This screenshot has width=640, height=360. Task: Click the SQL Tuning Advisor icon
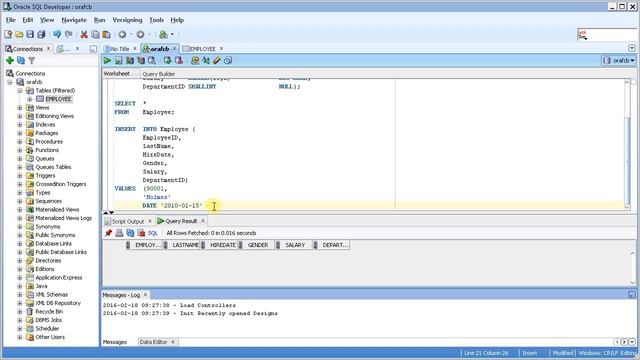(152, 60)
